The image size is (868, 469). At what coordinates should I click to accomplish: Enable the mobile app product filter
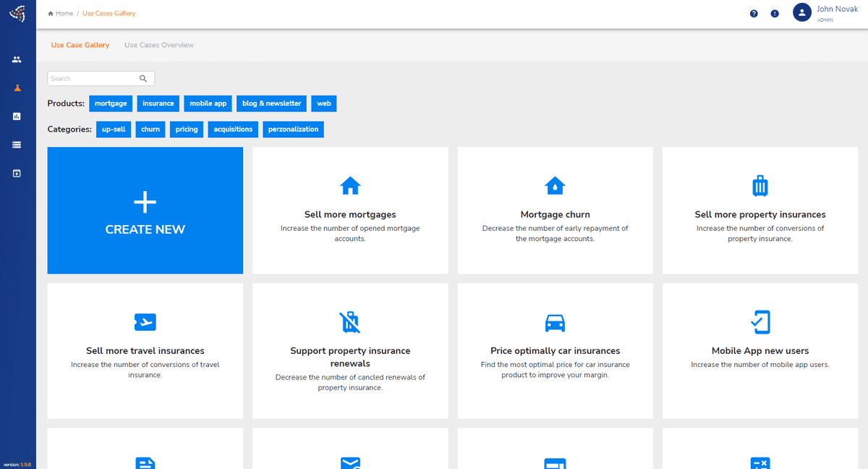tap(208, 103)
